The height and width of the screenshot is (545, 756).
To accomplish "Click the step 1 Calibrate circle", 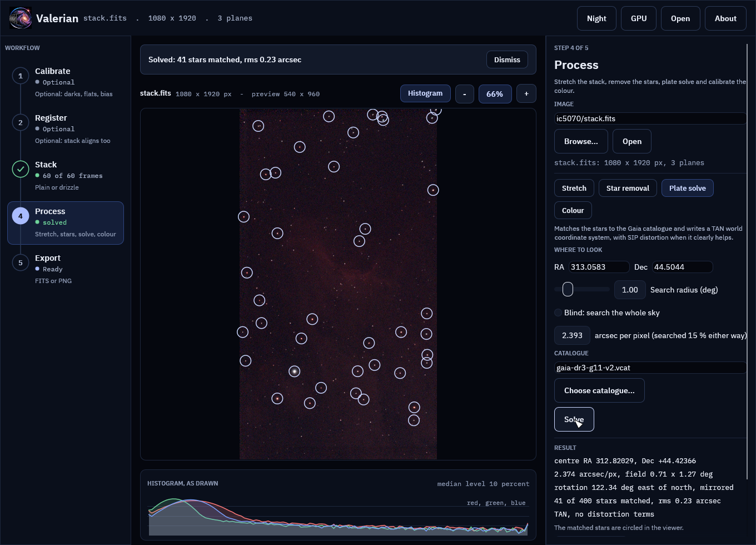I will (x=21, y=76).
